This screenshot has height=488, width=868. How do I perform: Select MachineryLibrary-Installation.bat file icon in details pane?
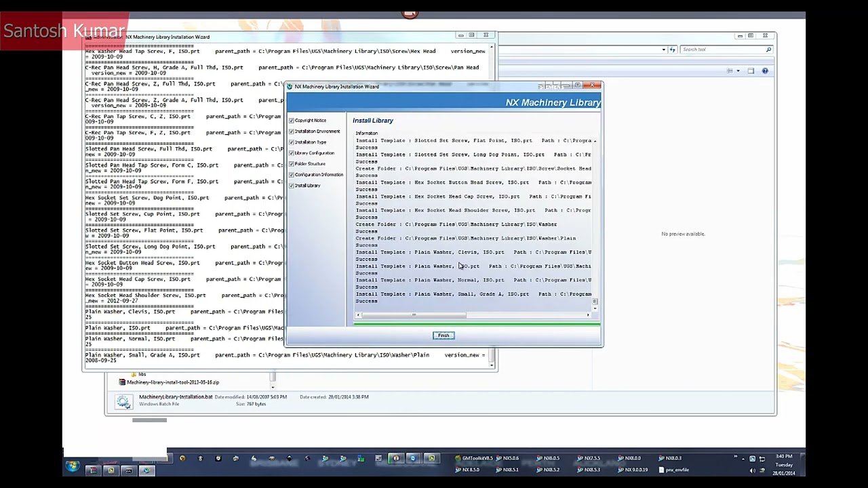[x=123, y=401]
